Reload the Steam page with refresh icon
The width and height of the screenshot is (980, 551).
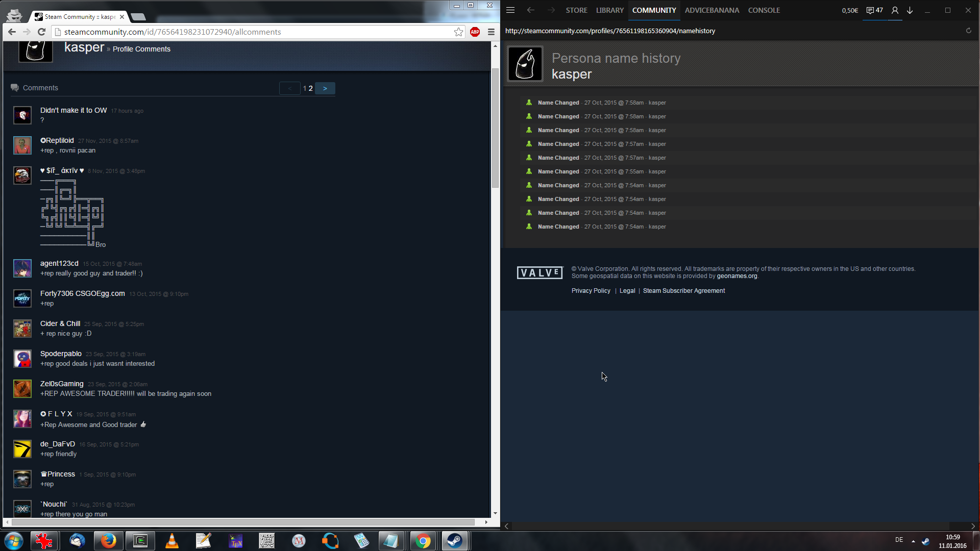[968, 31]
